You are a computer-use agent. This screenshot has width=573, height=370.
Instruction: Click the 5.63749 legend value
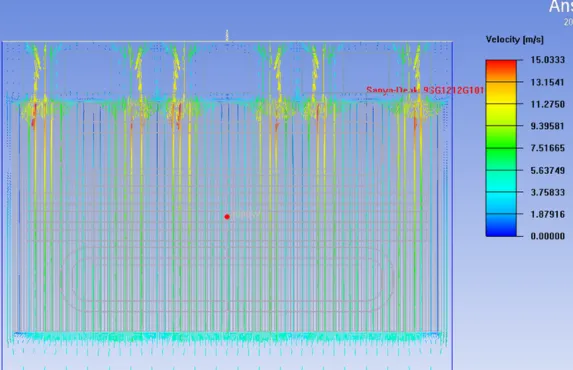(547, 170)
